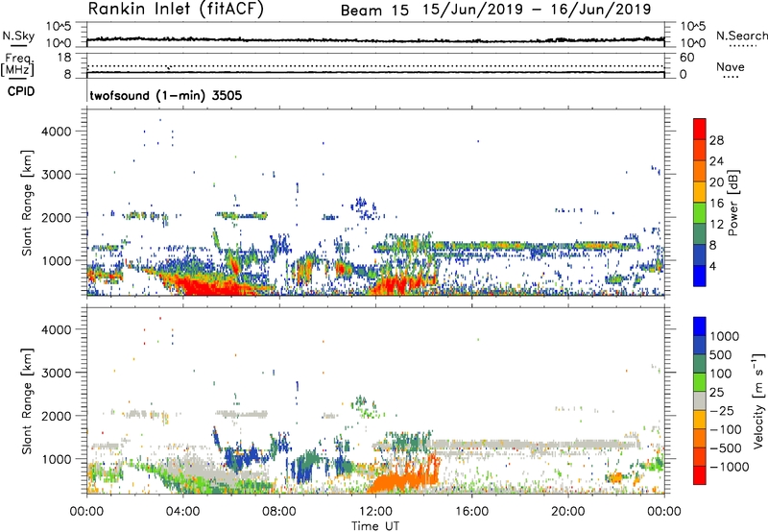
Task: Click the "-25" velocity color bar value
Action: [x=722, y=411]
